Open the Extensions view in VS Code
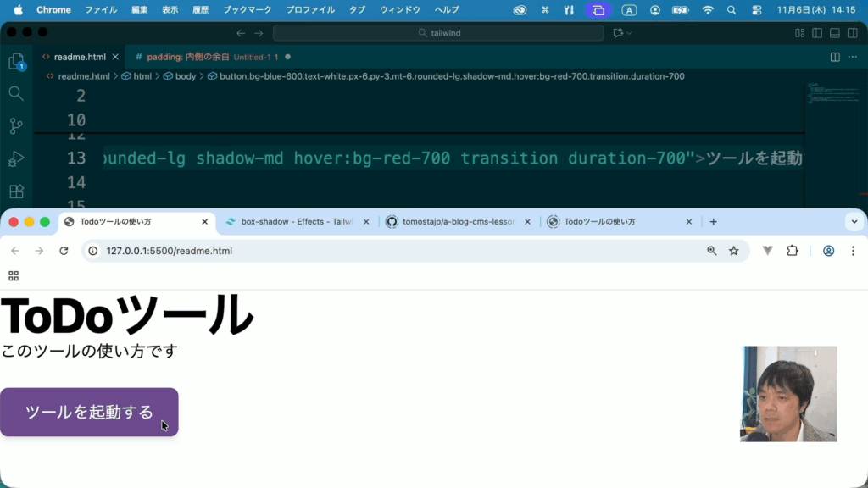Screen dimensions: 868x488 [15, 191]
